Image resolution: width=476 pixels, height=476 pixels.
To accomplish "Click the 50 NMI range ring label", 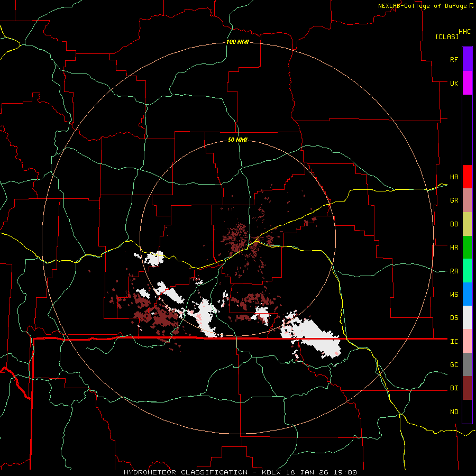I will pos(237,140).
